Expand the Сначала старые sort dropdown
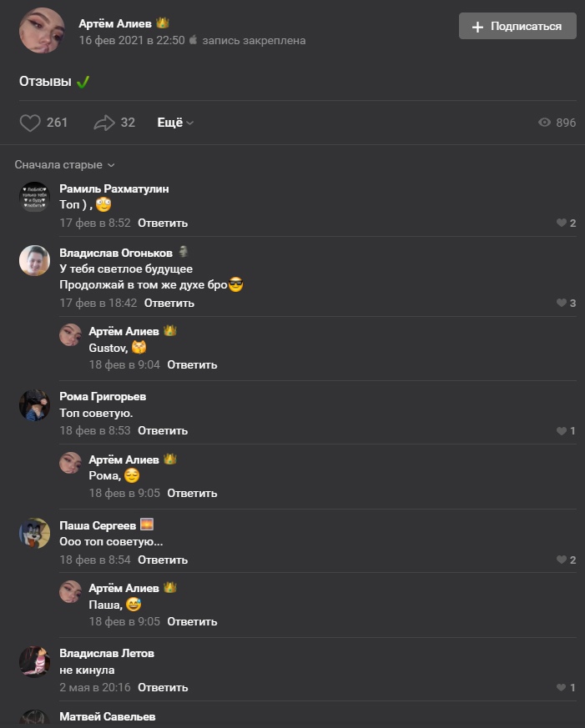The width and height of the screenshot is (585, 728). [64, 165]
